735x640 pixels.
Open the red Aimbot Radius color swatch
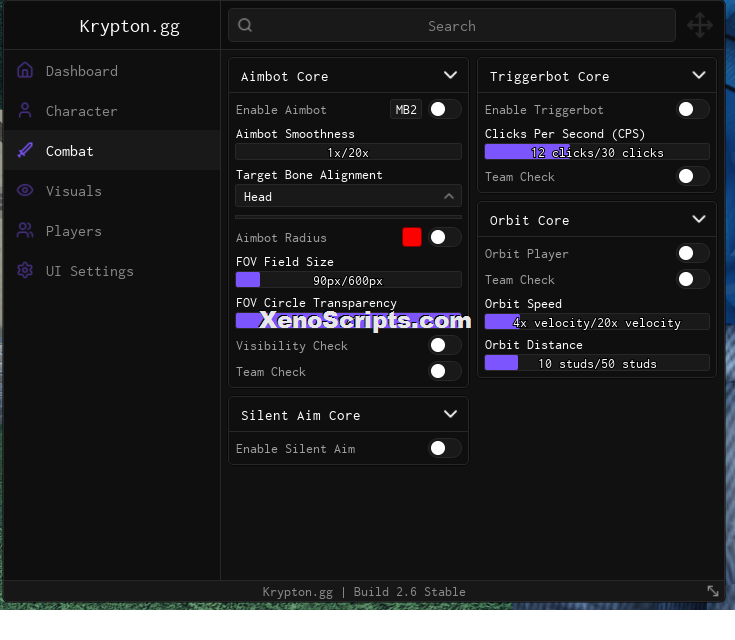click(x=412, y=237)
